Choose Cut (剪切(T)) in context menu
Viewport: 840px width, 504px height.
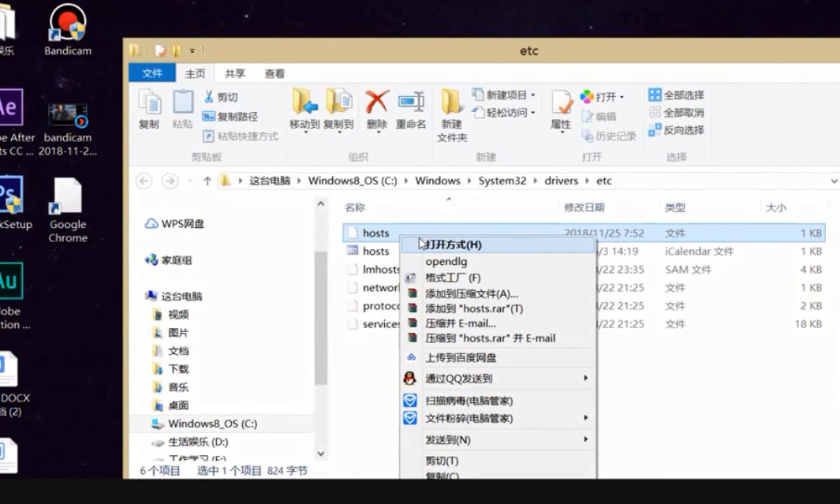tap(498, 461)
